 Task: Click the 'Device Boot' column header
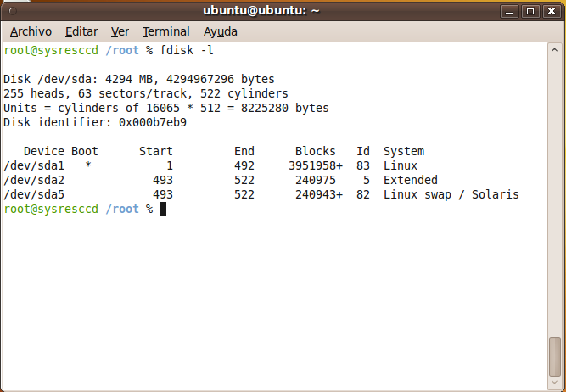tap(61, 151)
